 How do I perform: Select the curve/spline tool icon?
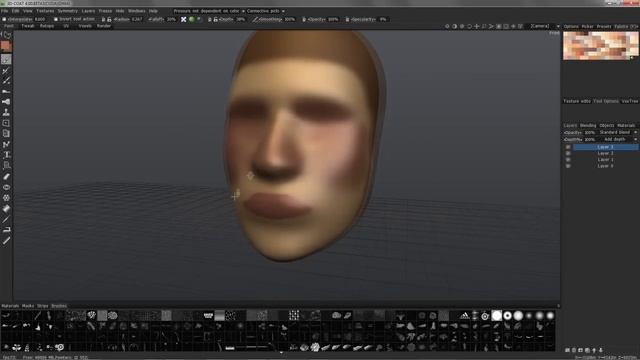[x=6, y=144]
